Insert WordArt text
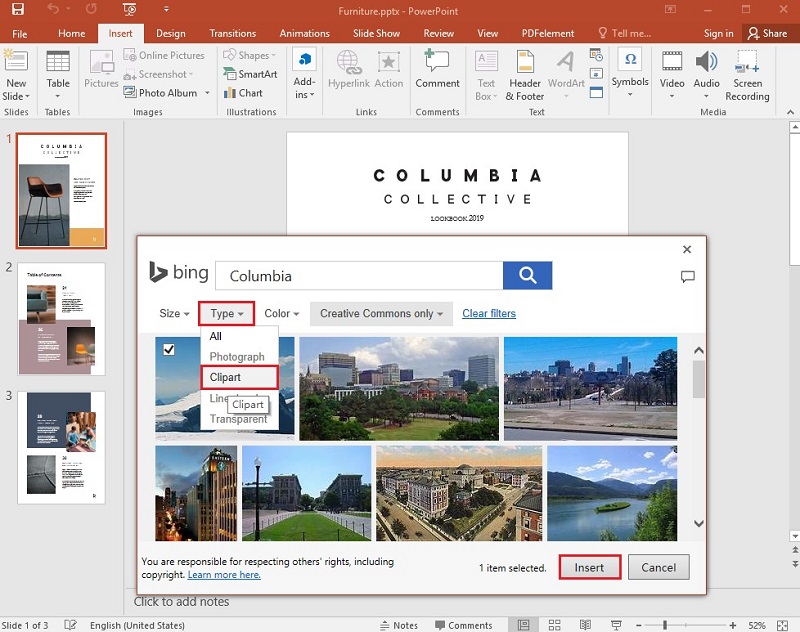 tap(565, 73)
